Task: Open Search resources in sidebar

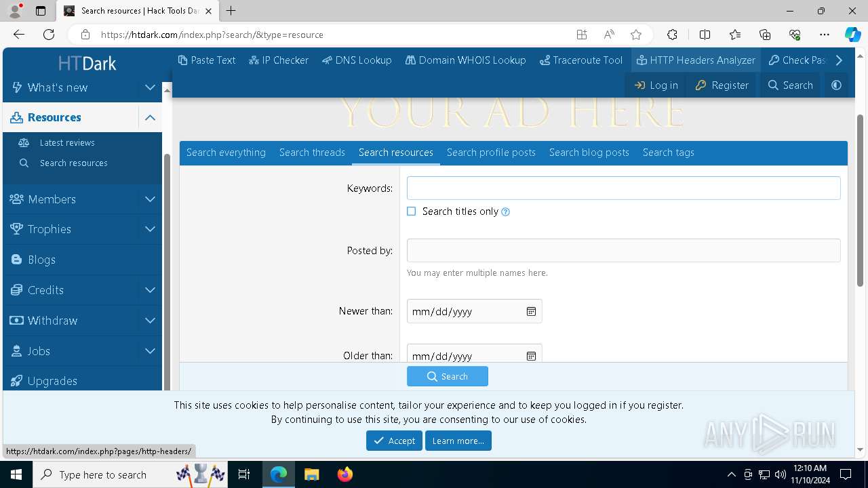Action: coord(73,163)
